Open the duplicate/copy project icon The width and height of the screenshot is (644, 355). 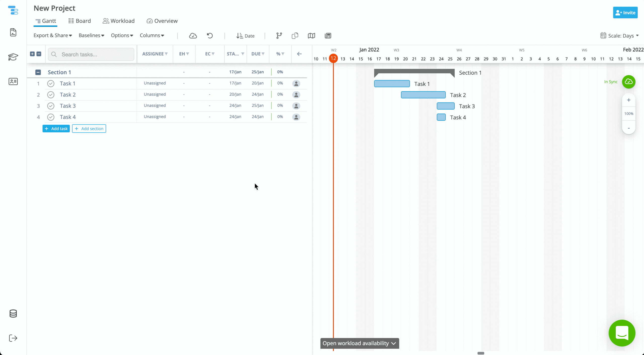coord(295,36)
